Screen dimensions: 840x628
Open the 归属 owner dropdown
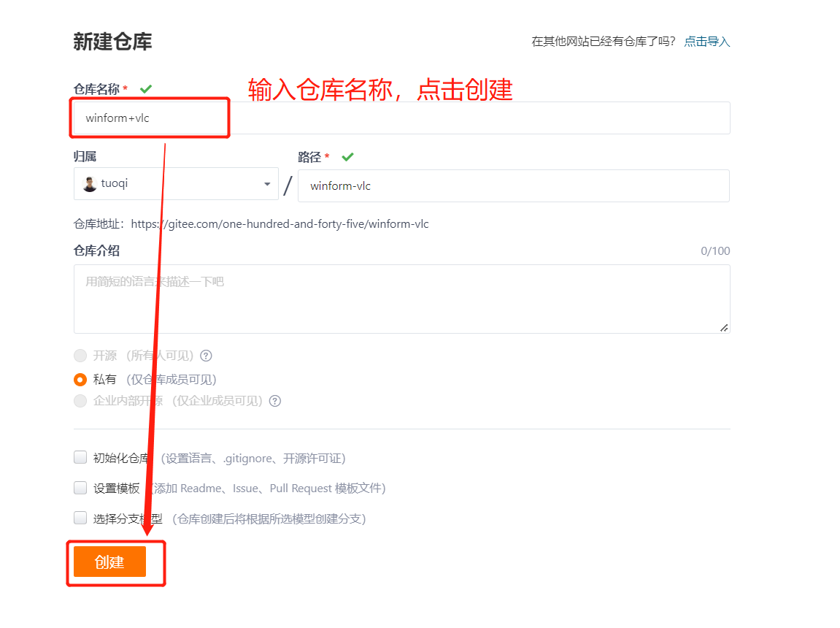[x=175, y=183]
